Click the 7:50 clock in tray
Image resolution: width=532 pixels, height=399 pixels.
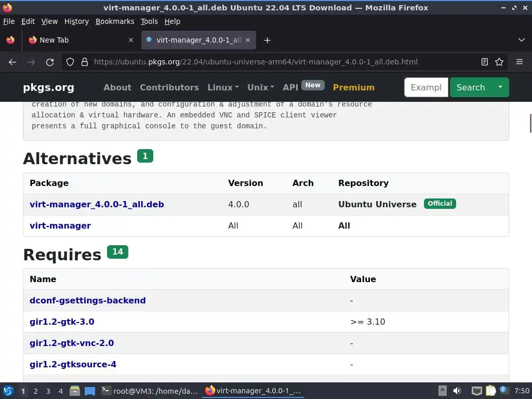tap(522, 391)
